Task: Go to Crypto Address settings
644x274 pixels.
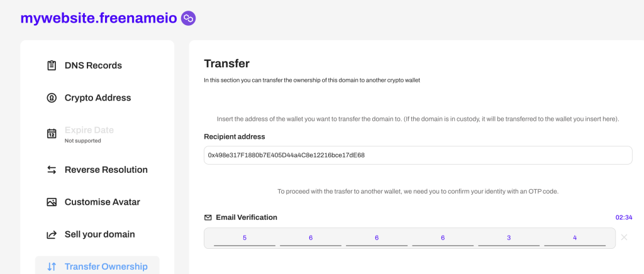Action: 97,98
